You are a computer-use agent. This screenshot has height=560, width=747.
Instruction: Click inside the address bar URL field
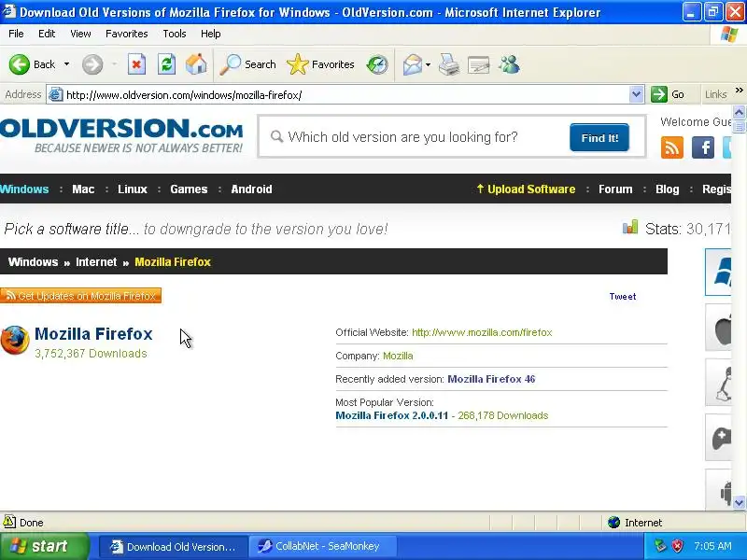[x=345, y=94]
